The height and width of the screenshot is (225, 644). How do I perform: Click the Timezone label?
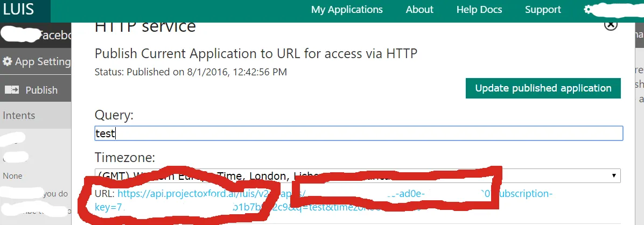(125, 158)
